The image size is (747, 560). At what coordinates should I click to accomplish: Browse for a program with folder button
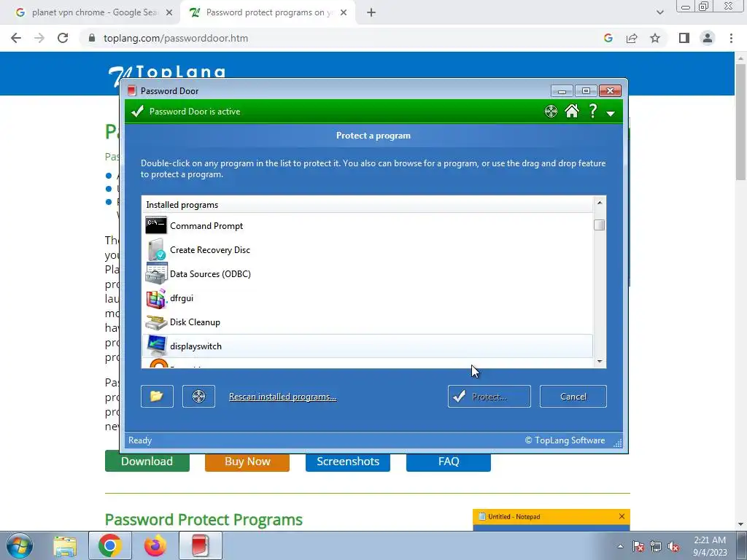pyautogui.click(x=158, y=396)
